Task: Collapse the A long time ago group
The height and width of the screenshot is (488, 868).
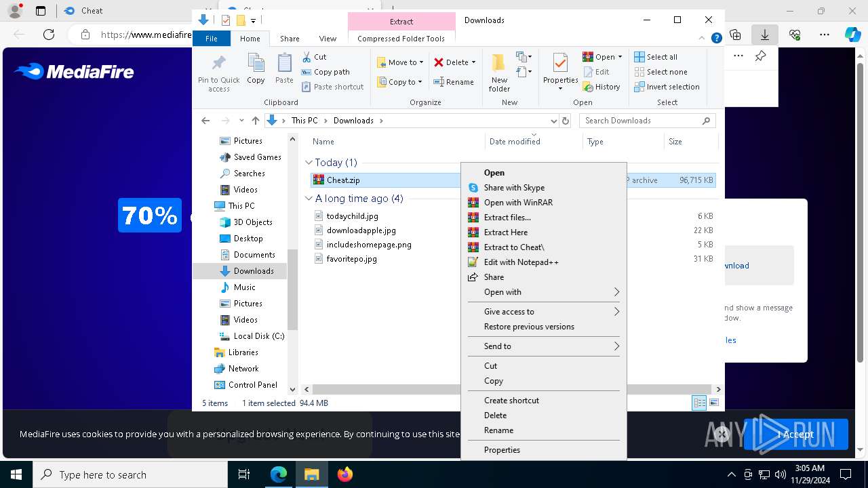Action: tap(309, 199)
